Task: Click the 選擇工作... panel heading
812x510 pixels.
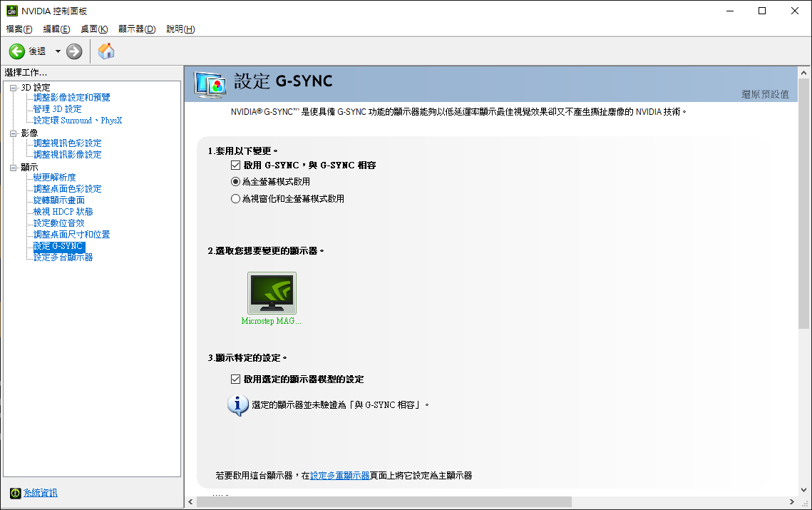Action: 26,73
